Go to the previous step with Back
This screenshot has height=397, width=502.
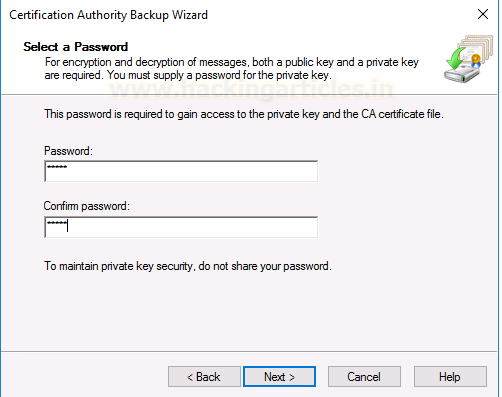point(204,377)
